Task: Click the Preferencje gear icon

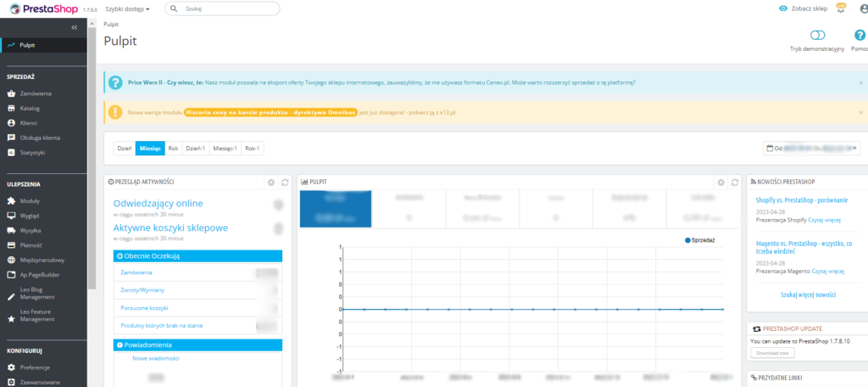Action: point(11,367)
